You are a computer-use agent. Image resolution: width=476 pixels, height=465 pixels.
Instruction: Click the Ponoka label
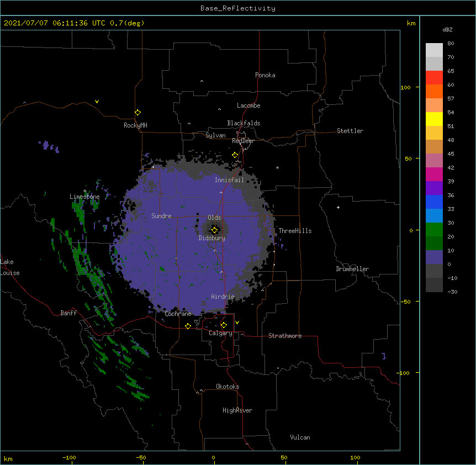coord(265,75)
